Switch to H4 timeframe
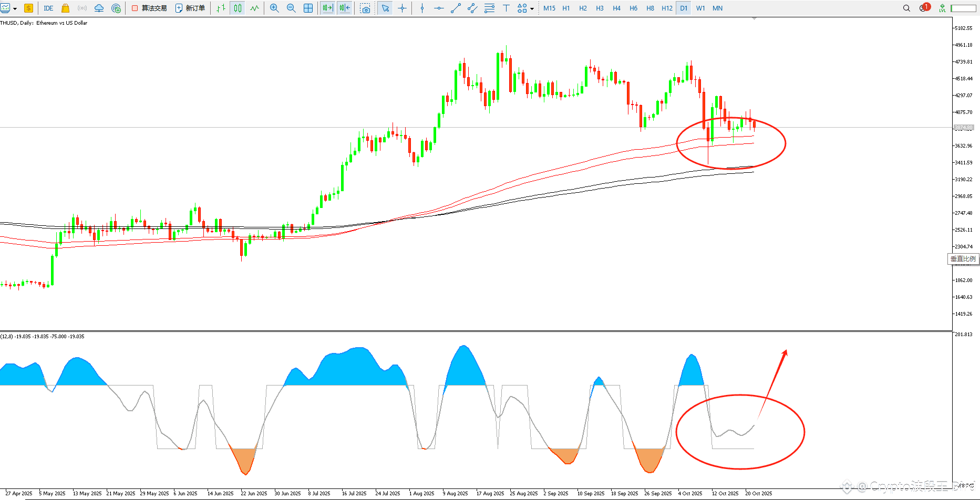Image resolution: width=980 pixels, height=500 pixels. [616, 8]
